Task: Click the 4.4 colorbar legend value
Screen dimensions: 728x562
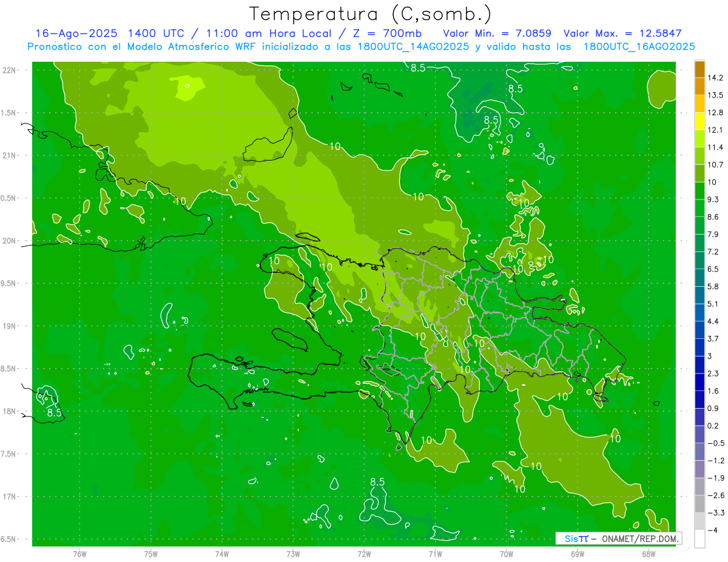Action: [x=714, y=321]
